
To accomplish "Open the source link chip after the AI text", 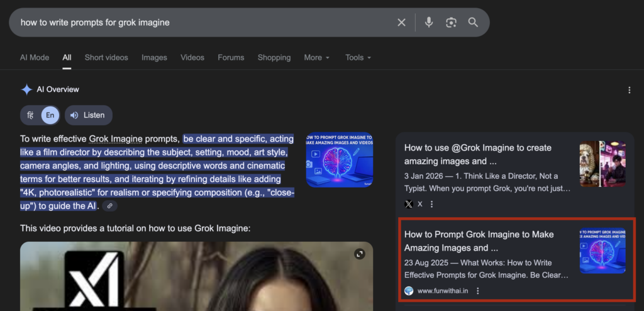I will coord(109,206).
